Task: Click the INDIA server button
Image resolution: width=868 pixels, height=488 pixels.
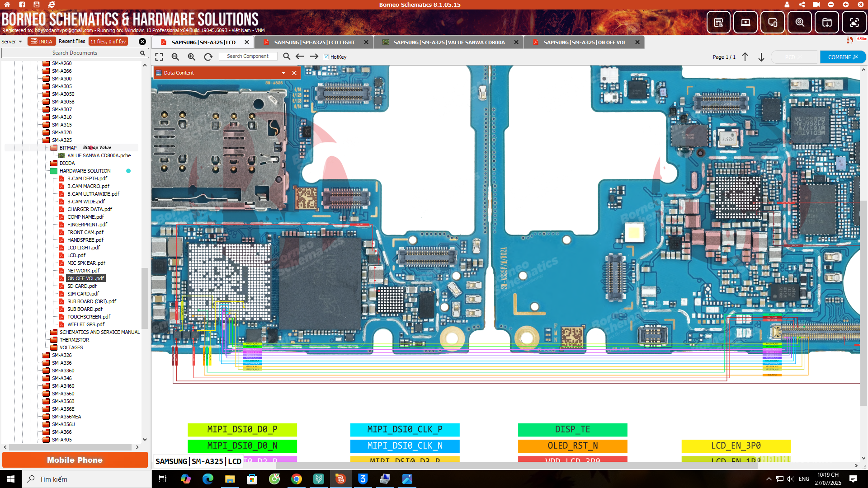Action: 42,42
